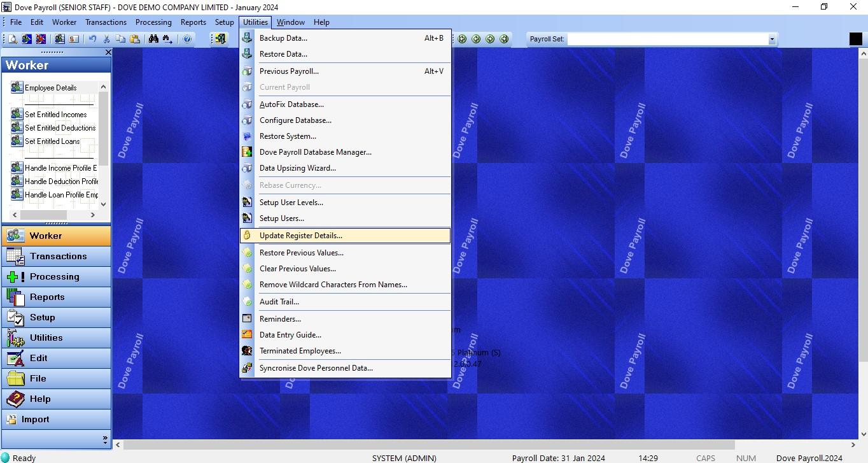Click the Cut scissors toolbar icon
Image resolution: width=868 pixels, height=463 pixels.
click(106, 39)
